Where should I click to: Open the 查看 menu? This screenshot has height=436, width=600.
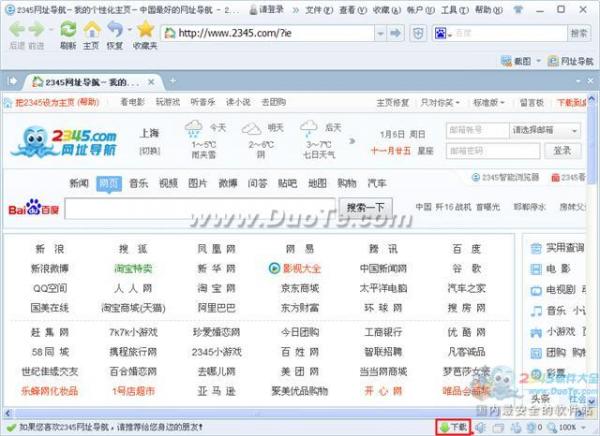(353, 10)
